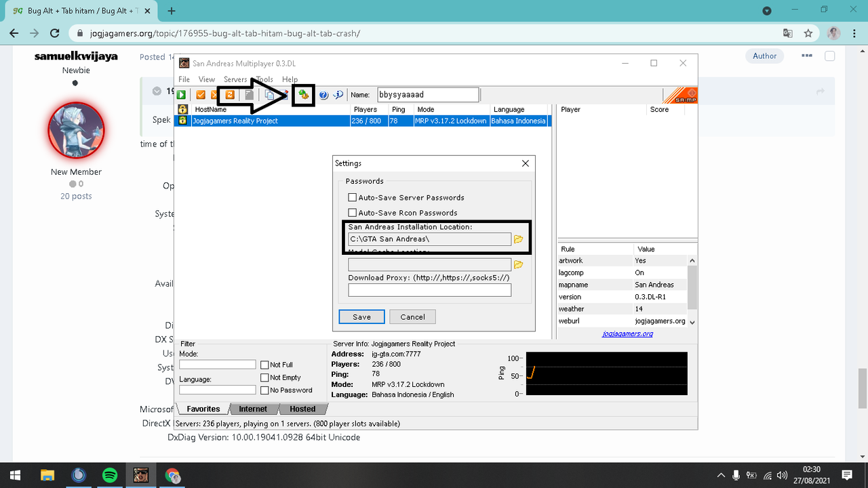Open the jogjagamers.org link under the rules
This screenshot has height=488, width=868.
[x=627, y=333]
